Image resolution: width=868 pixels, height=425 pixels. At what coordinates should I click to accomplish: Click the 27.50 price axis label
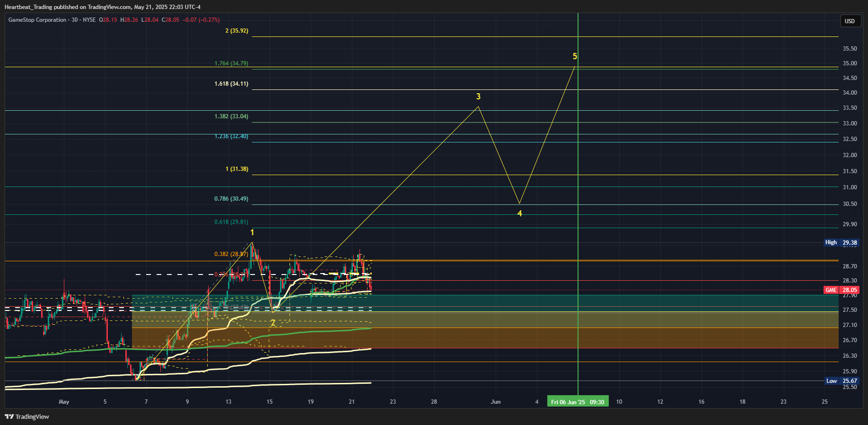(x=850, y=310)
